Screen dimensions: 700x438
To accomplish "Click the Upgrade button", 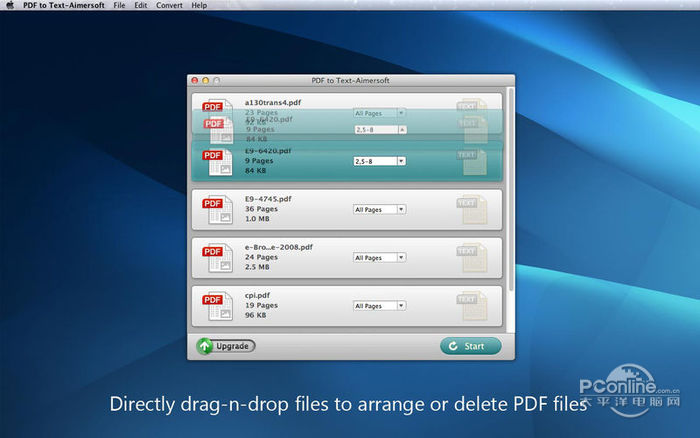I will (226, 346).
